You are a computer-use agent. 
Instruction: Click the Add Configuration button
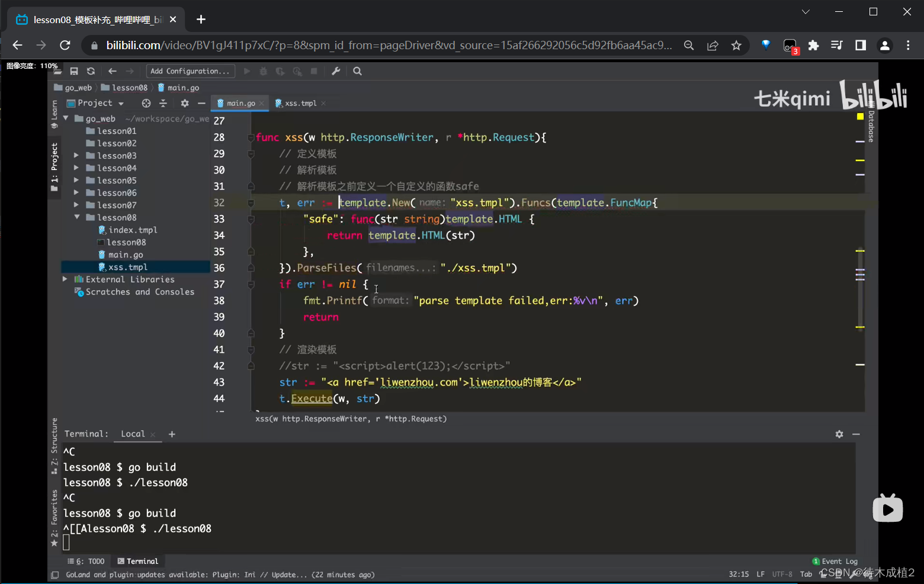(190, 71)
